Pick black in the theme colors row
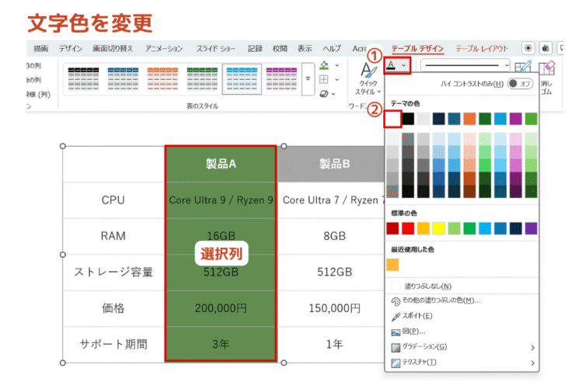The image size is (575, 392). [408, 119]
